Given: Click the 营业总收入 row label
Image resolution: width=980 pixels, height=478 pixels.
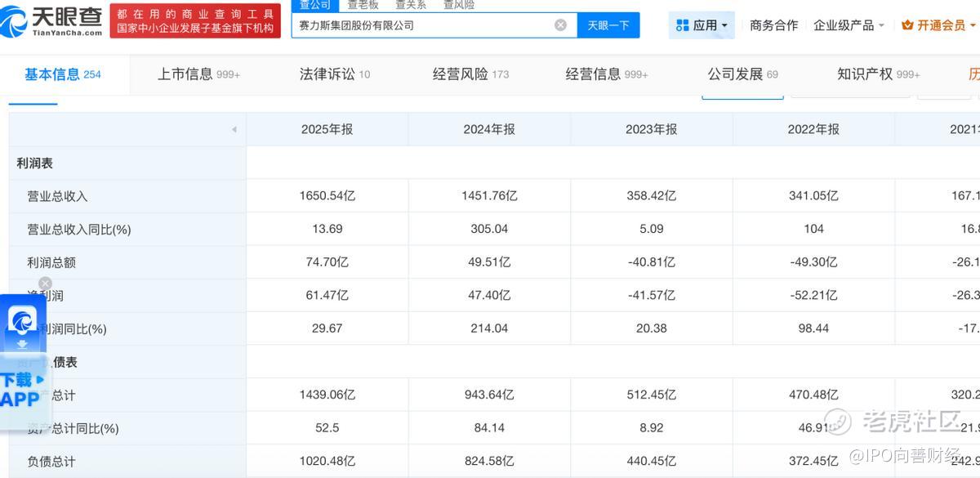Looking at the screenshot, I should [x=57, y=196].
